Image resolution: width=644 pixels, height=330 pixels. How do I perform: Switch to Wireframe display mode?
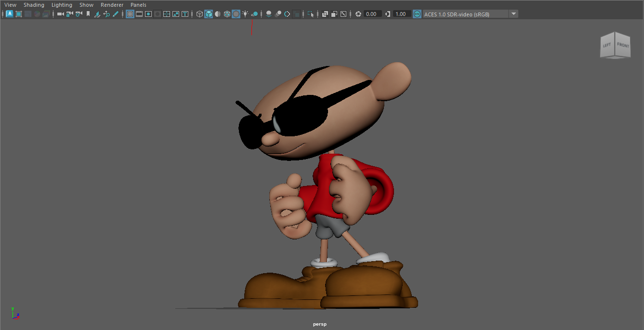(x=199, y=14)
